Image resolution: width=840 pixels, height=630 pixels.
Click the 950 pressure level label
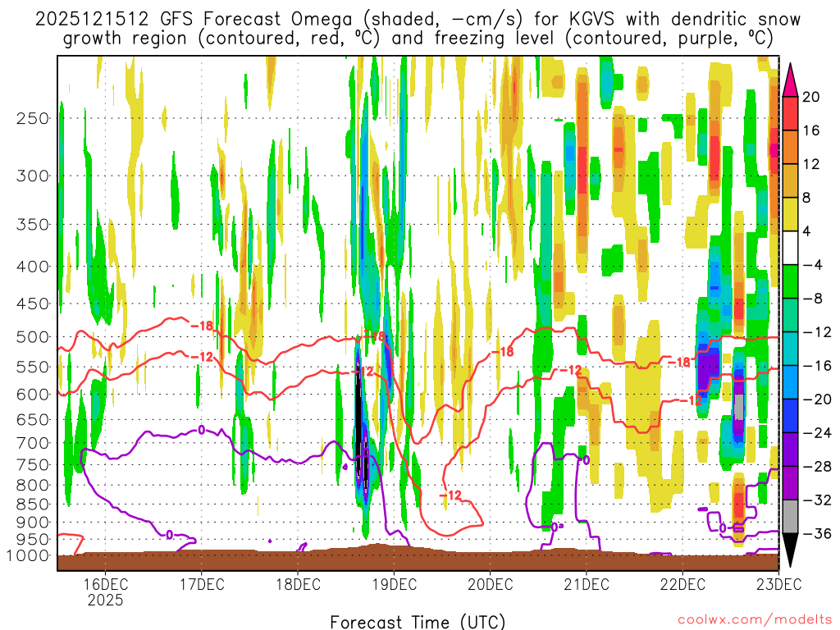pyautogui.click(x=33, y=539)
